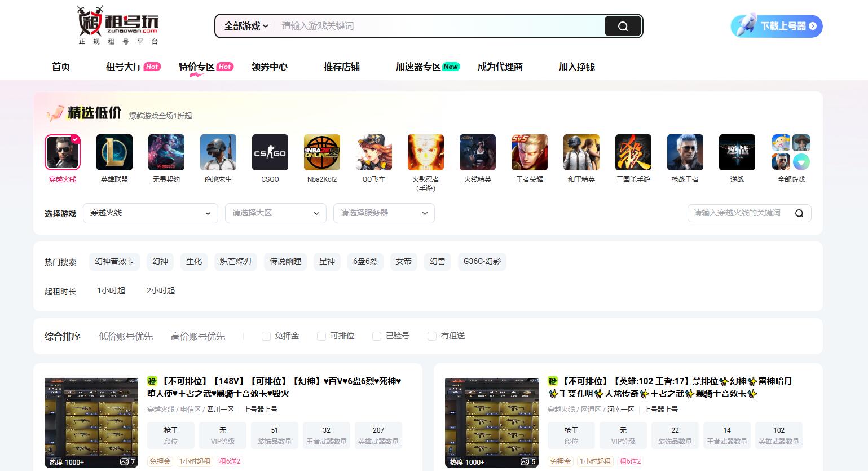Click the 幻神音效卡 hot search tag
This screenshot has height=471, width=868.
point(114,262)
